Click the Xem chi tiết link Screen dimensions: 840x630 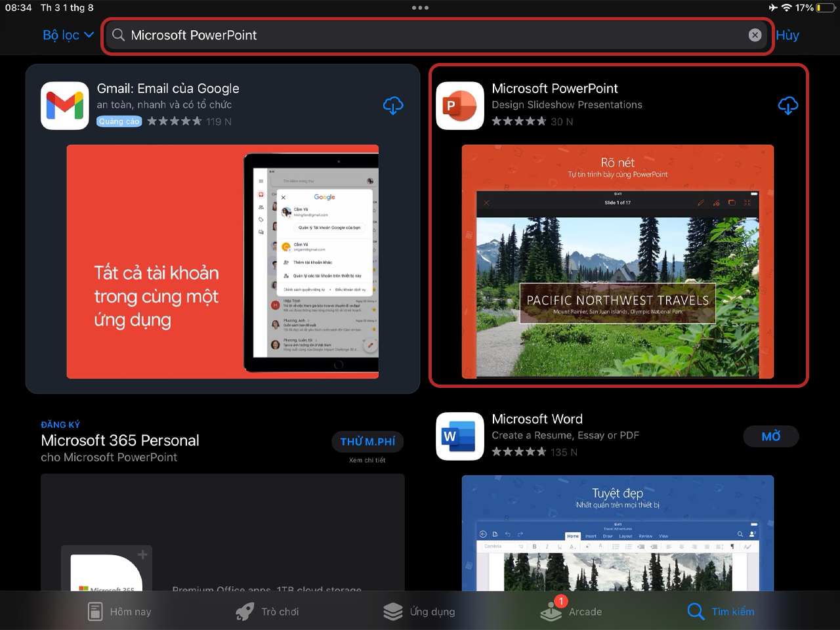367,460
